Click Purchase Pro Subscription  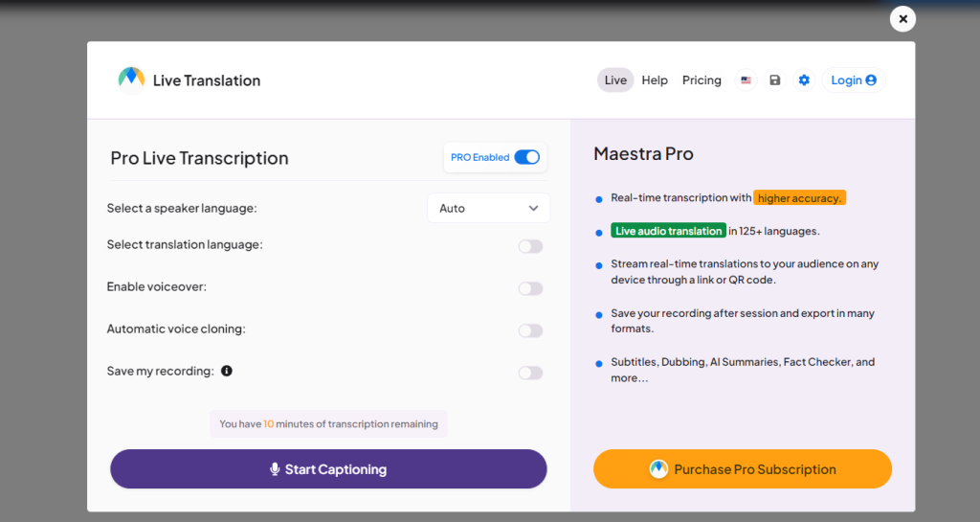743,469
